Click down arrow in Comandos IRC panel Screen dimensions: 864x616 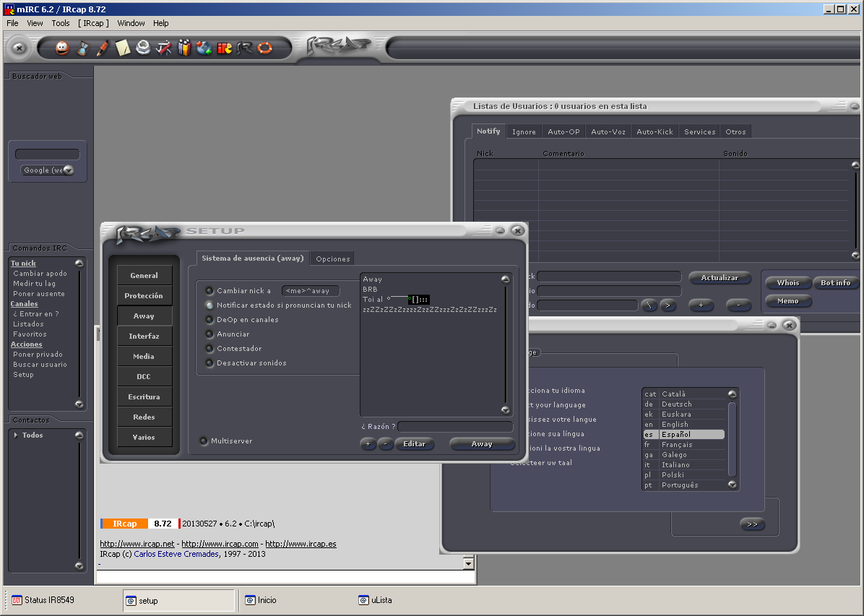[79, 404]
